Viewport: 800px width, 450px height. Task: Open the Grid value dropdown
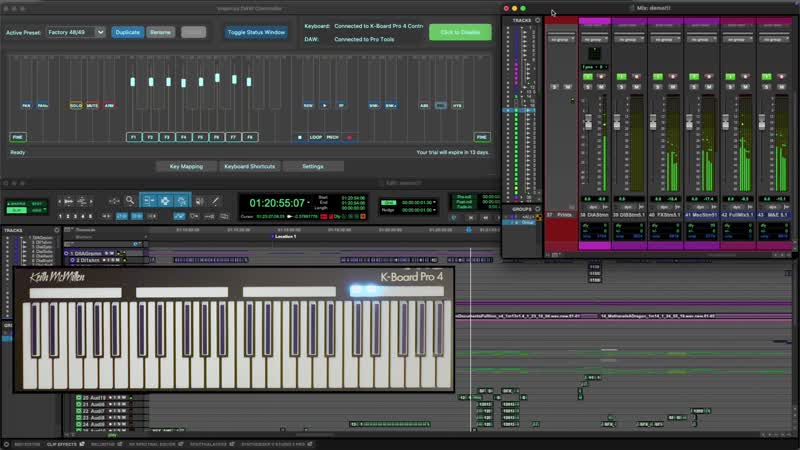point(434,203)
